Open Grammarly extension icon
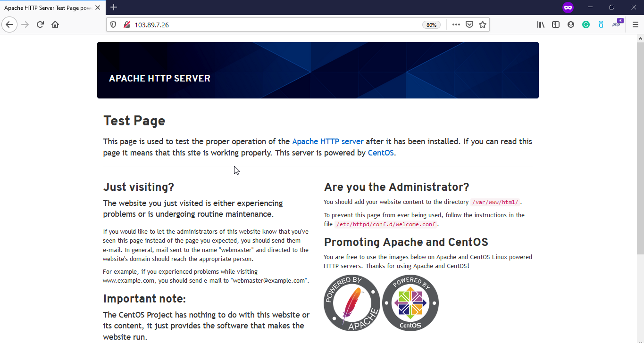 click(586, 24)
